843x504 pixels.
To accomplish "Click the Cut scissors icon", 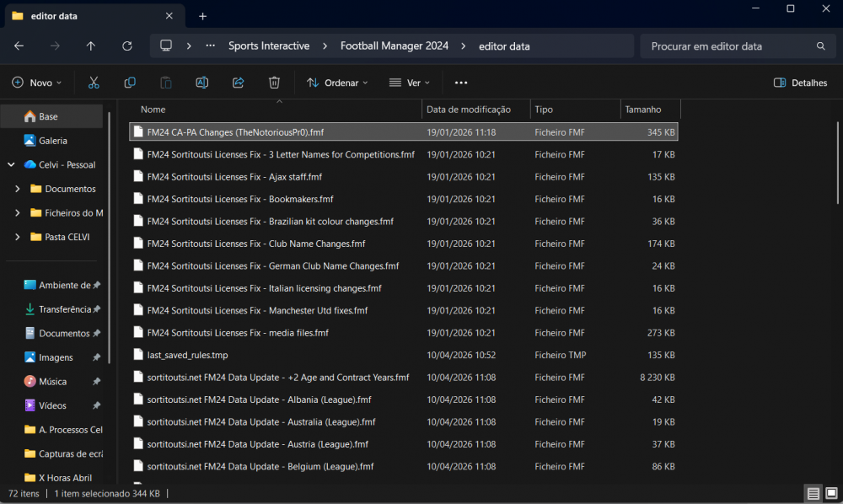I will coord(94,83).
